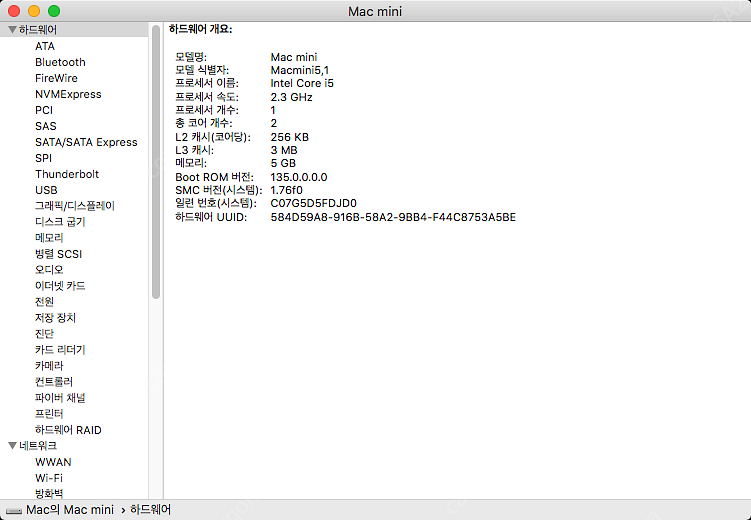751x520 pixels.
Task: Click the green zoom window button
Action: point(54,10)
